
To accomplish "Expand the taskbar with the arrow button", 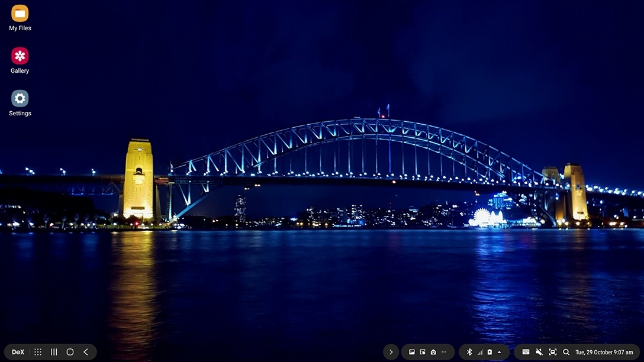I will click(x=391, y=351).
